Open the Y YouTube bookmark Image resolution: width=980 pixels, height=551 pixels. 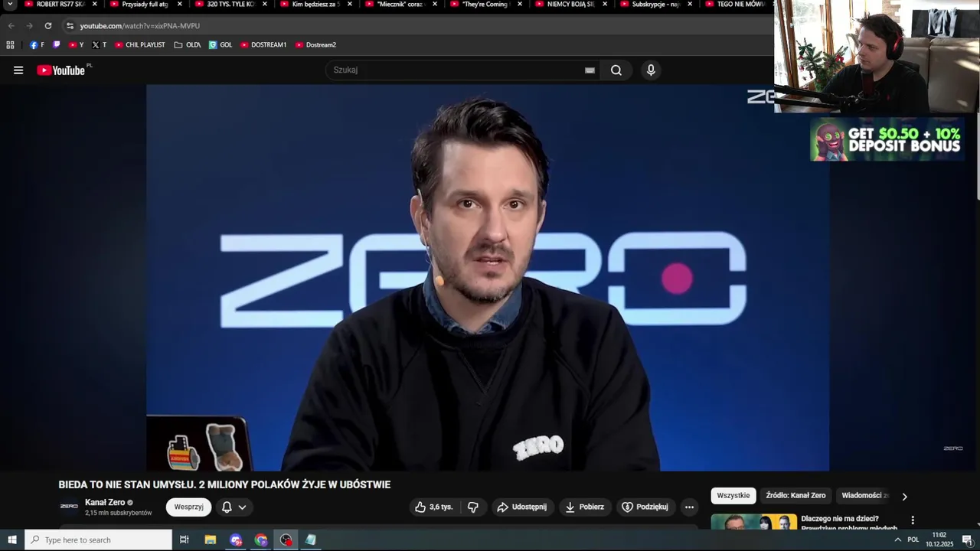[76, 45]
